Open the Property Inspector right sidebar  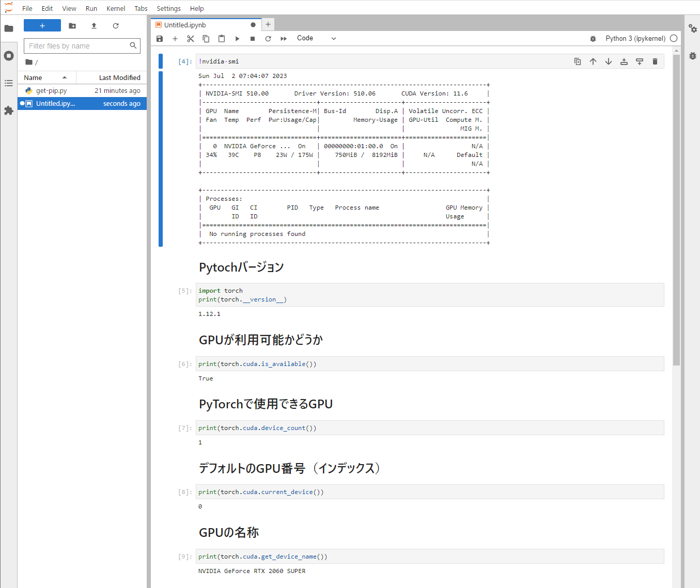click(693, 29)
